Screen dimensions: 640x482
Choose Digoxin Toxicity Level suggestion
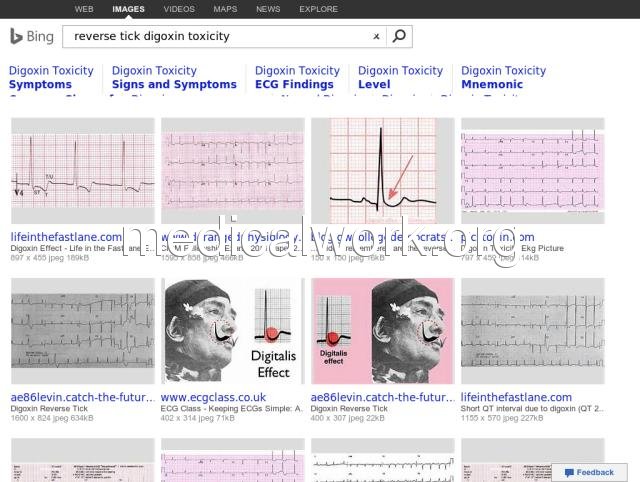400,78
